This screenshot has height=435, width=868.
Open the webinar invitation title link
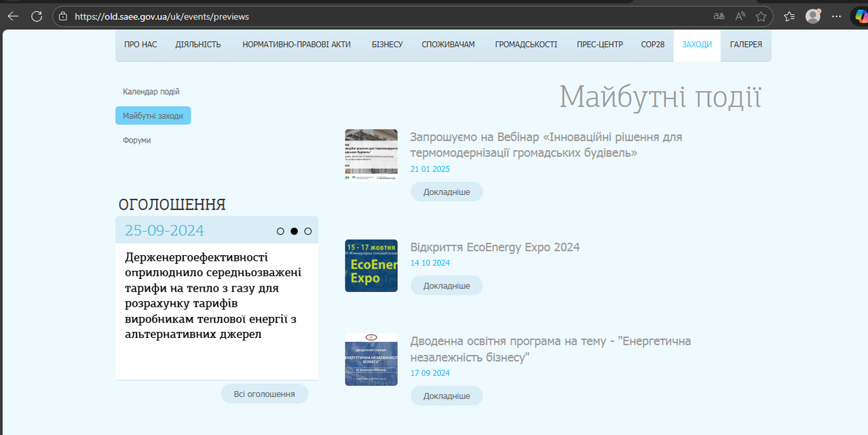(546, 145)
